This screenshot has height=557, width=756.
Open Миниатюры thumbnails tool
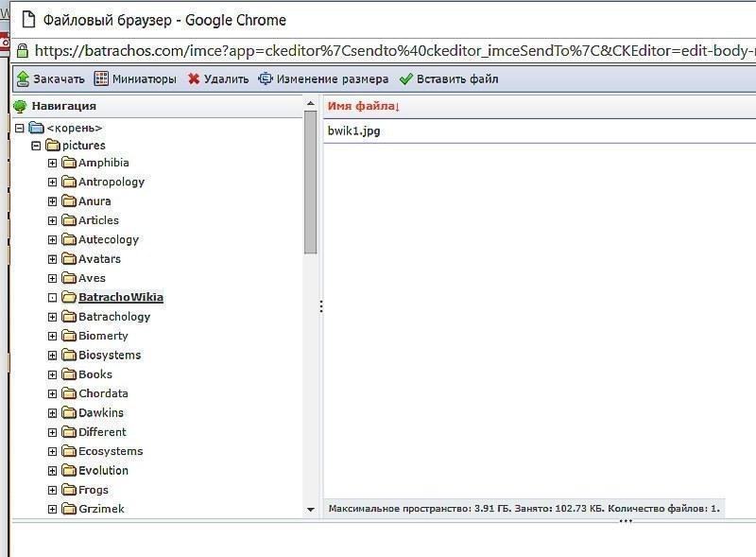[135, 78]
